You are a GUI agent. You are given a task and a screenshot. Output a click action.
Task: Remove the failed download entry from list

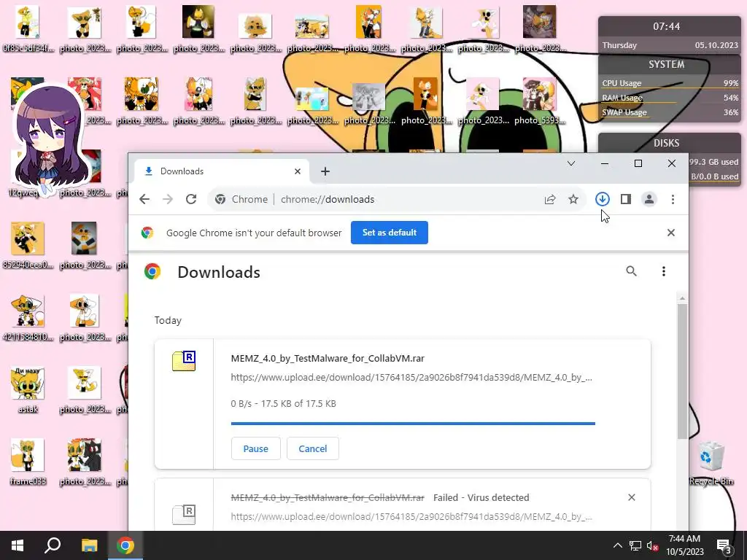632,497
